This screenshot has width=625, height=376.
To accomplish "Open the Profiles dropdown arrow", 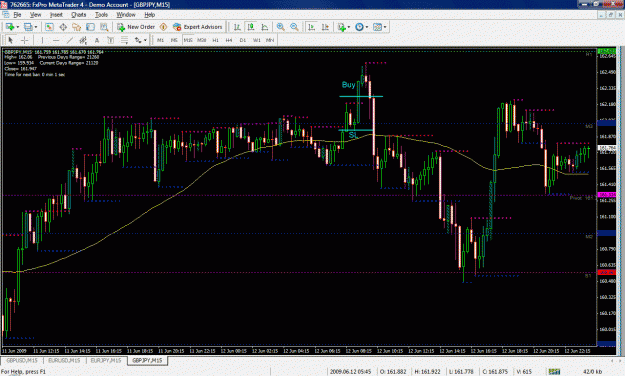I will [x=36, y=27].
